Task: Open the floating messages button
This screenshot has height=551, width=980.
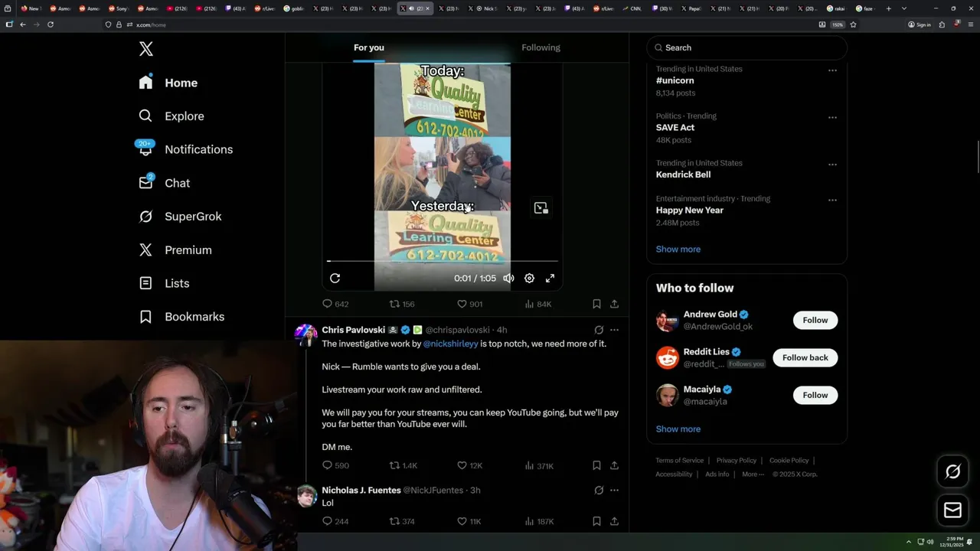Action: 952,510
